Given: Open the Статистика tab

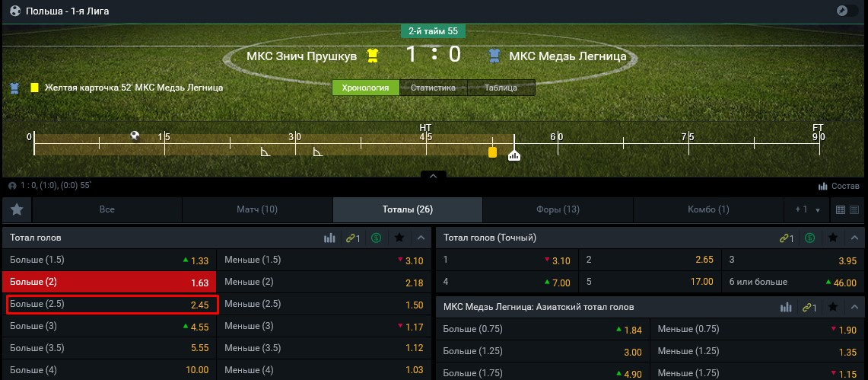Looking at the screenshot, I should (433, 88).
